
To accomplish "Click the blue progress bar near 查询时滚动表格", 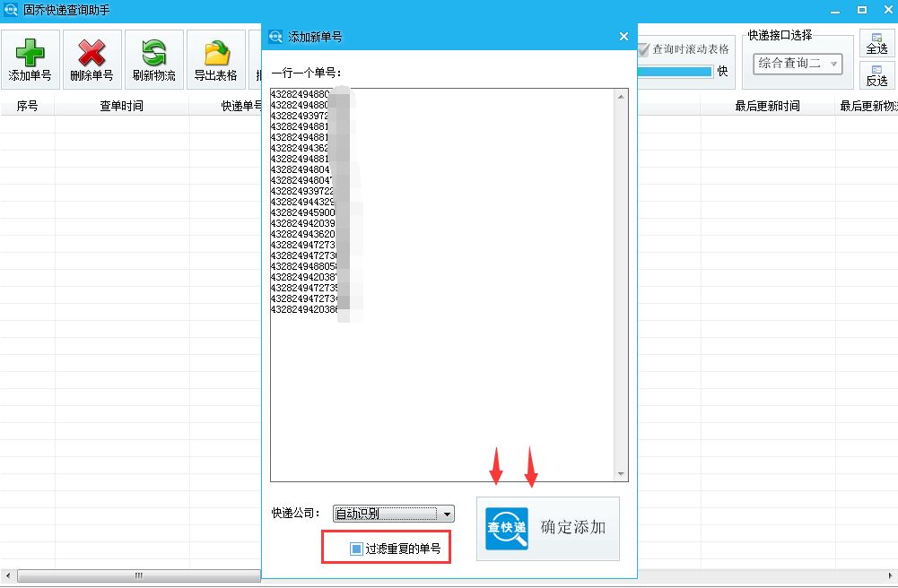I will [676, 72].
